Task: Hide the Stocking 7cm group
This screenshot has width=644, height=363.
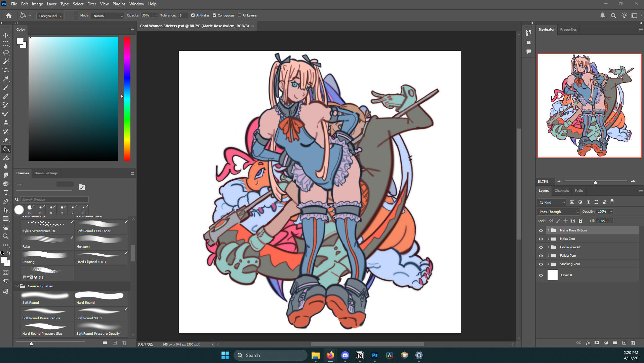Action: 541,264
